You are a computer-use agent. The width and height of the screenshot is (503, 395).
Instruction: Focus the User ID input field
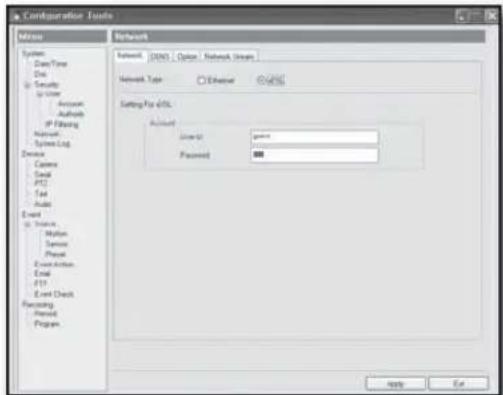tap(314, 137)
